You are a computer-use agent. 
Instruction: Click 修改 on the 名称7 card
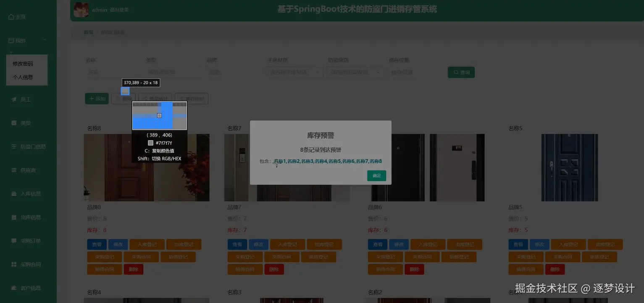(258, 244)
